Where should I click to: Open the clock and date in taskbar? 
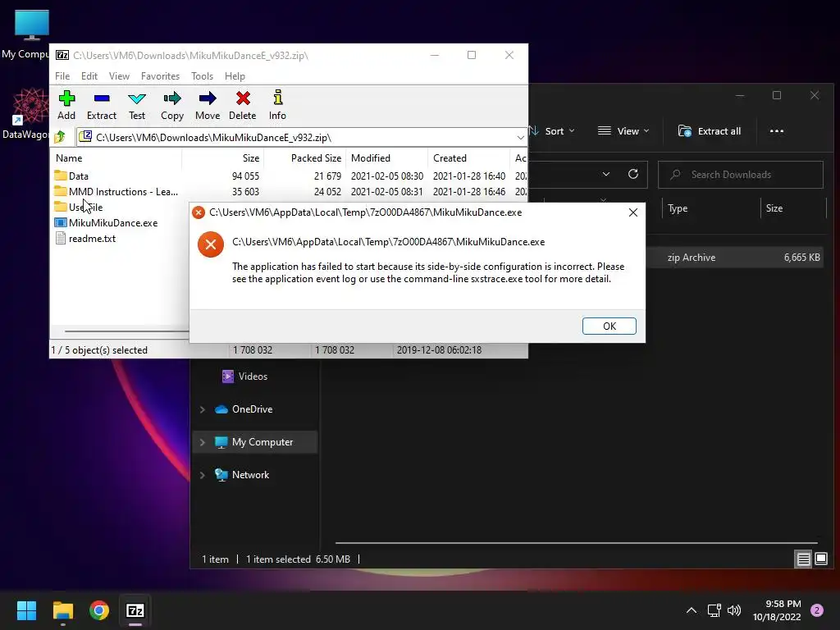[x=777, y=610]
